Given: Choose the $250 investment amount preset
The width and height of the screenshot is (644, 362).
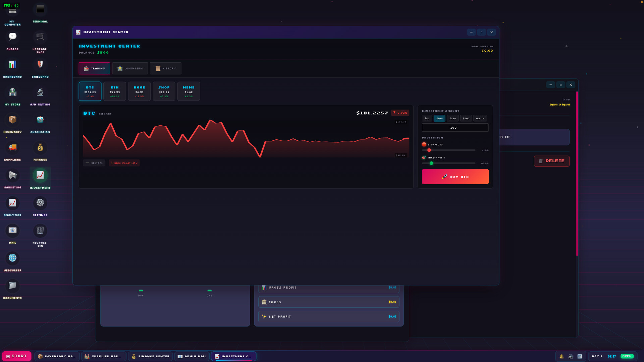Looking at the screenshot, I should click(x=452, y=118).
